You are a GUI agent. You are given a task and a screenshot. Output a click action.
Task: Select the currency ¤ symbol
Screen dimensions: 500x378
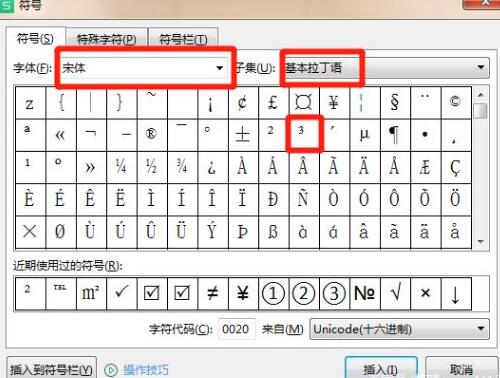click(304, 102)
